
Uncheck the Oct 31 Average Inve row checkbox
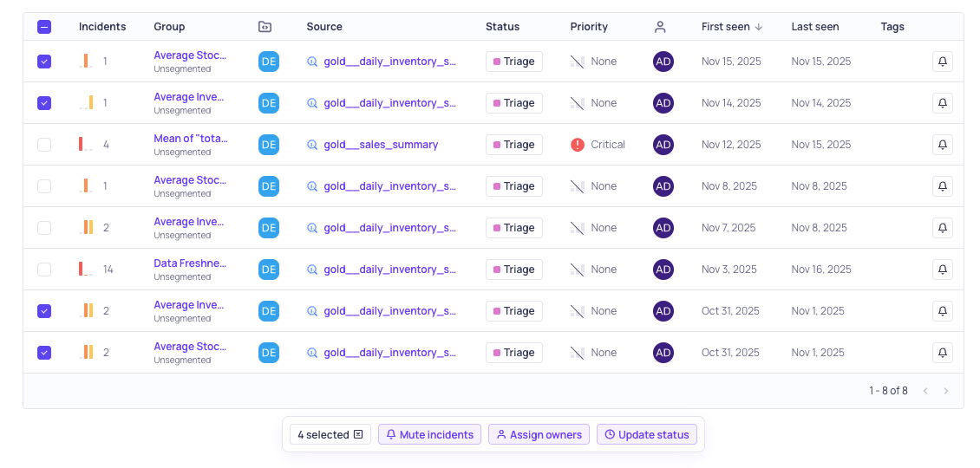tap(44, 310)
